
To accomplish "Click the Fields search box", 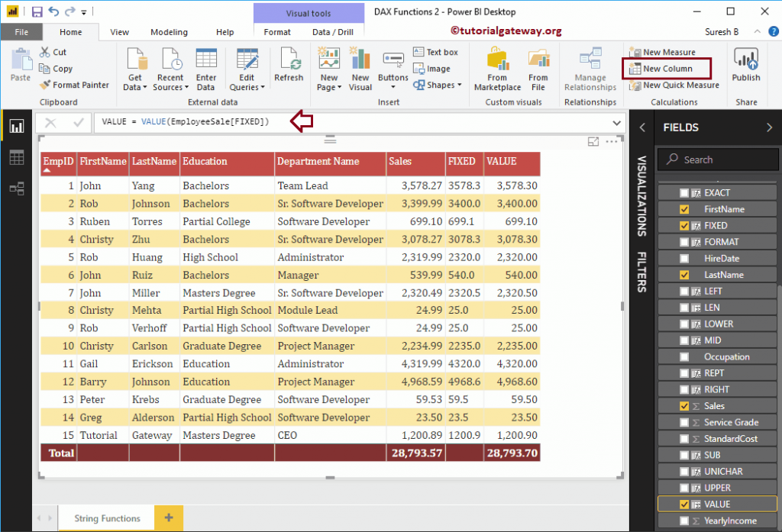I will click(718, 159).
